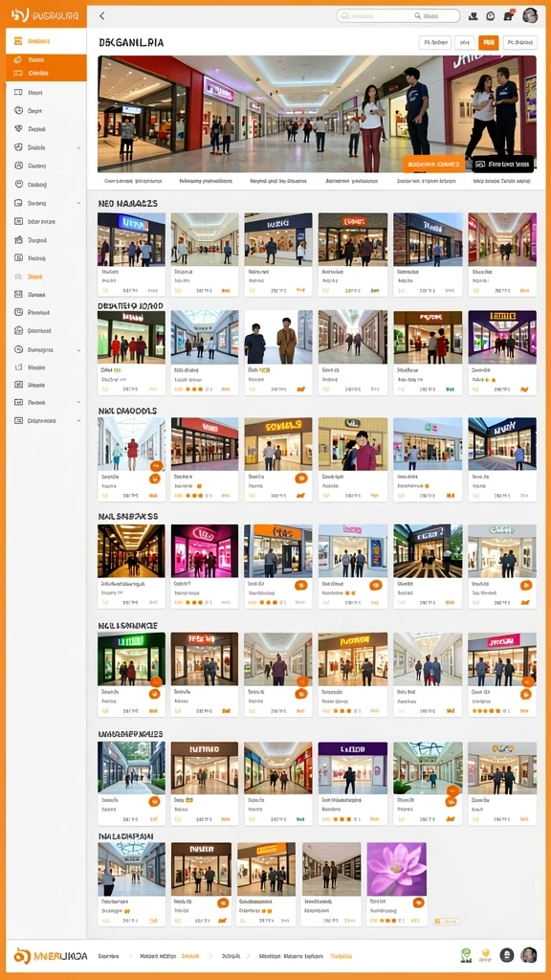Image resolution: width=551 pixels, height=980 pixels.
Task: Click the green icon in the bottom bar
Action: 466,955
